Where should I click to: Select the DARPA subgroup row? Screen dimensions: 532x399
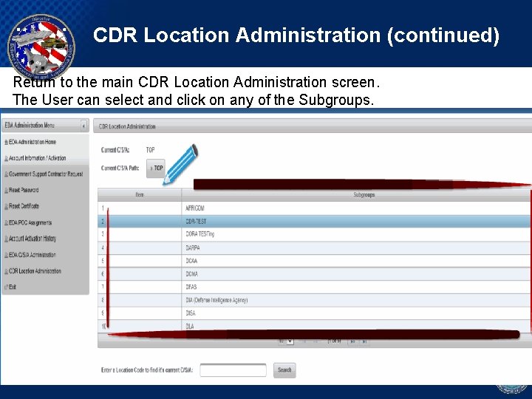pos(315,248)
